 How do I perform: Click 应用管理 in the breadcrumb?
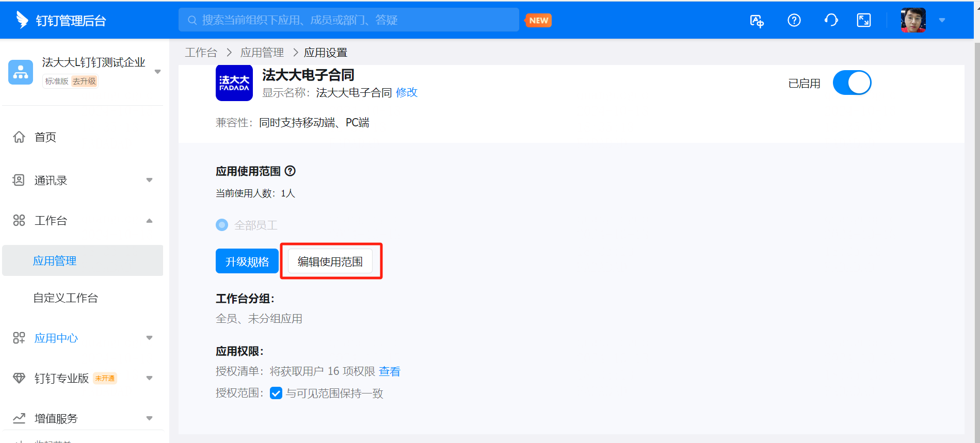pyautogui.click(x=262, y=53)
